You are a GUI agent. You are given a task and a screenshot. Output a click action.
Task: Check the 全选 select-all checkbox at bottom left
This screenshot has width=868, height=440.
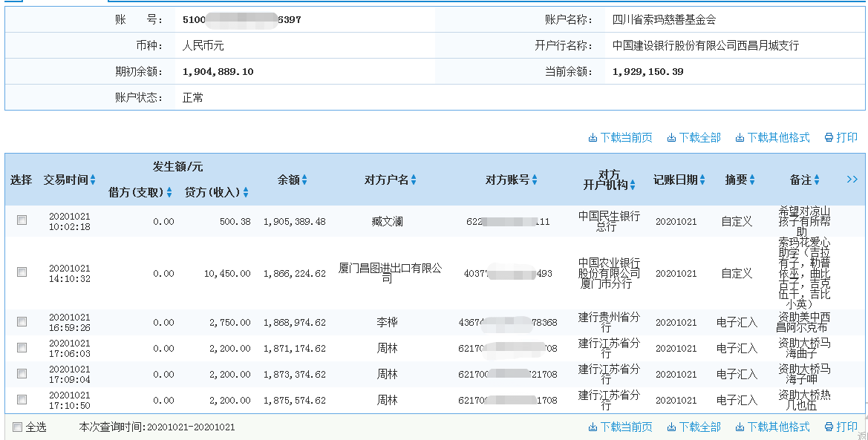click(x=17, y=427)
